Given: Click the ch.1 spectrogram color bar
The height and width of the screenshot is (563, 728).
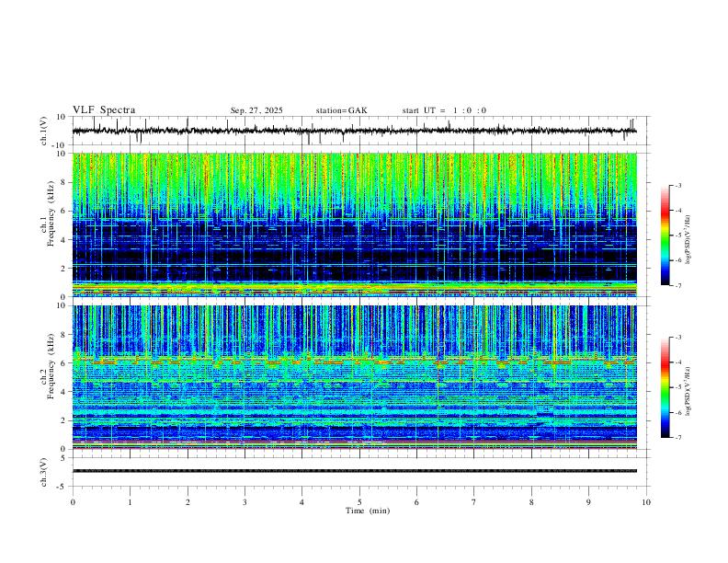Looking at the screenshot, I should tap(665, 236).
